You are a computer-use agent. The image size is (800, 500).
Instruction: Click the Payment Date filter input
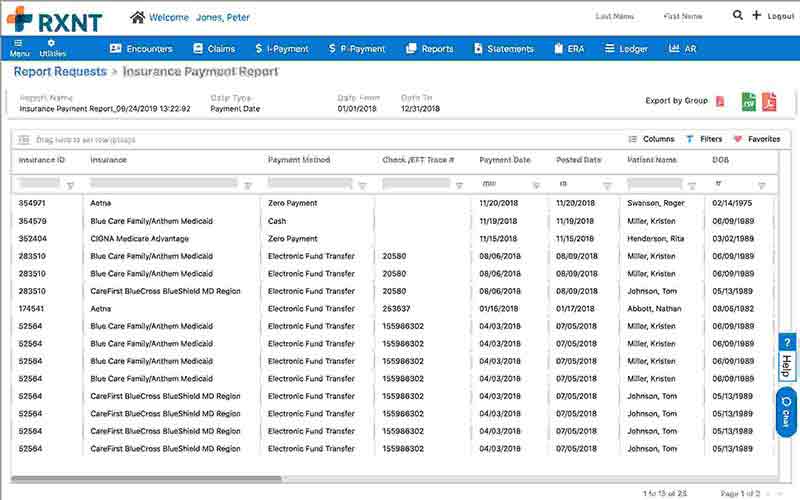(502, 184)
